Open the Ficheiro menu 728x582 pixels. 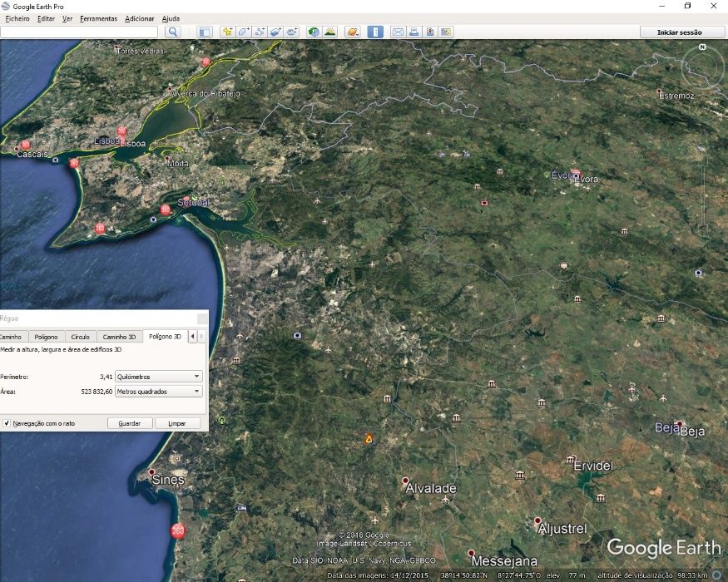click(17, 18)
